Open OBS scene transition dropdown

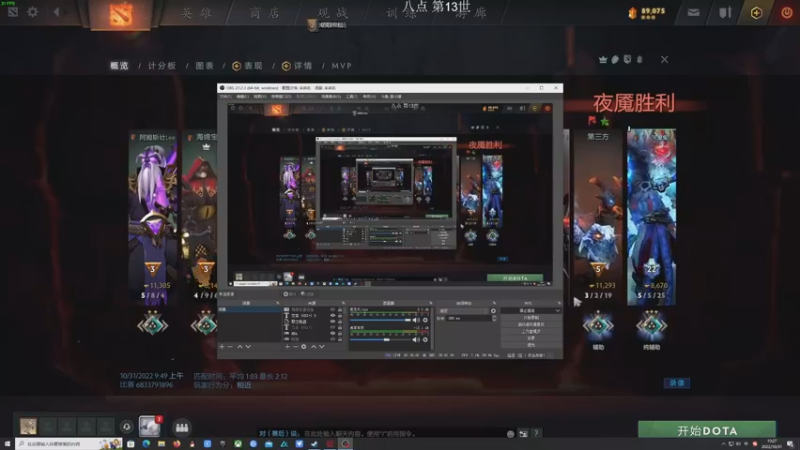tap(463, 311)
